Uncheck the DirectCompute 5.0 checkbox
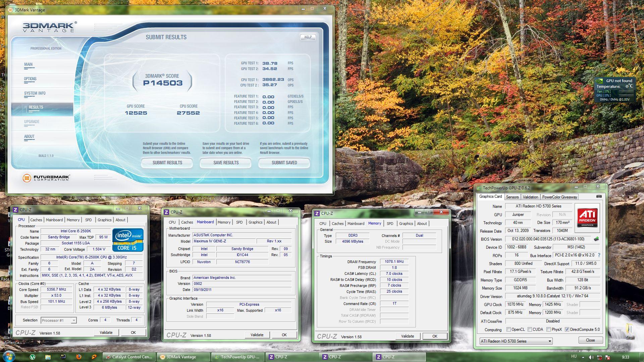 (567, 329)
